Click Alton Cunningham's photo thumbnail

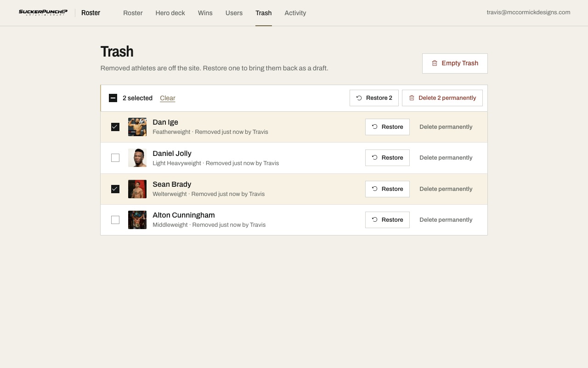tap(137, 220)
